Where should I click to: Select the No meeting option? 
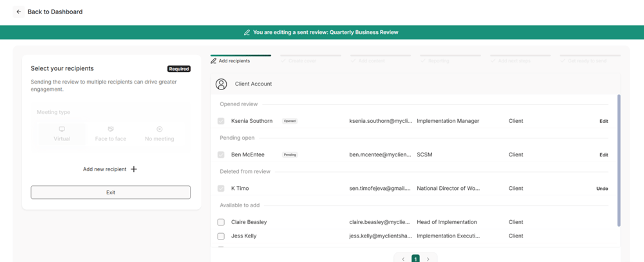[x=159, y=135]
